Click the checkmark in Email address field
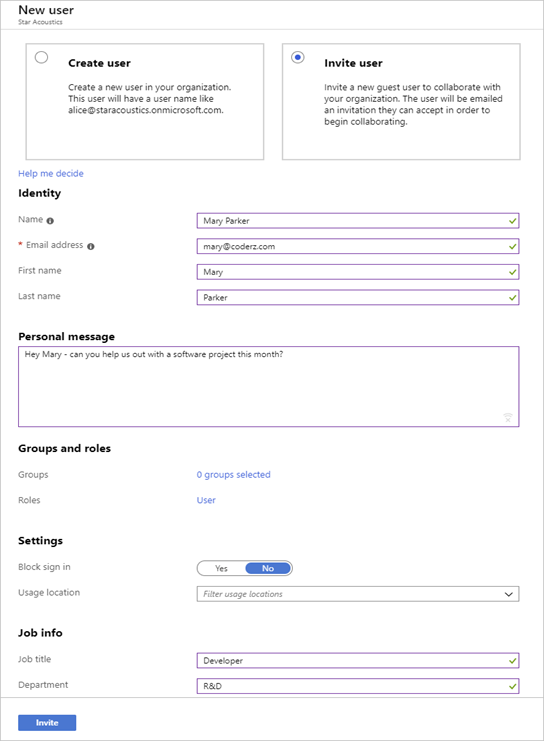 (x=512, y=246)
